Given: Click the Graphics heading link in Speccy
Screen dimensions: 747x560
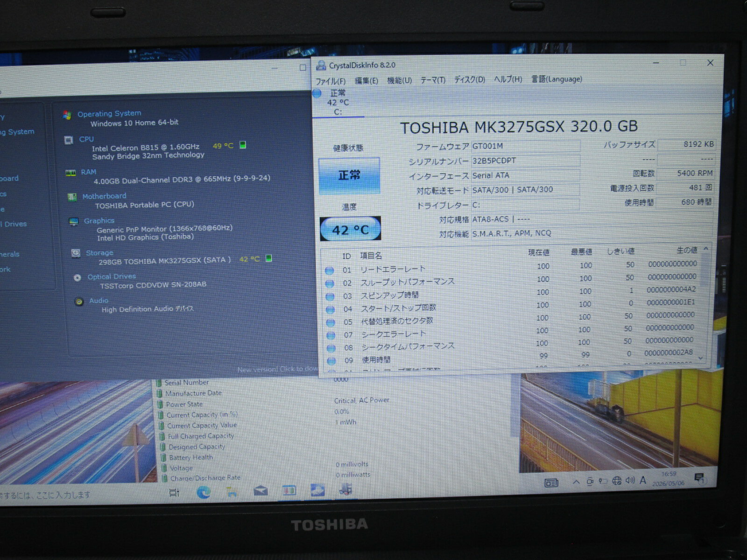Looking at the screenshot, I should [99, 221].
